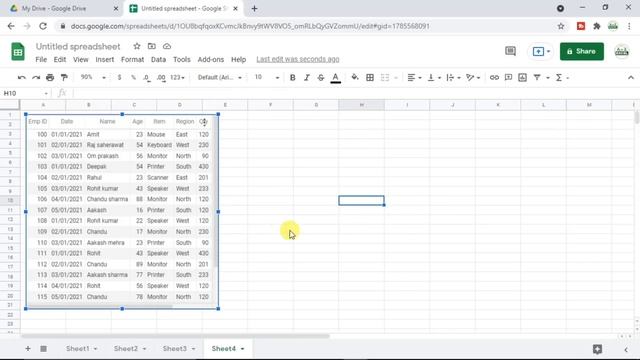
Task: Open the Tools menu
Action: click(182, 60)
